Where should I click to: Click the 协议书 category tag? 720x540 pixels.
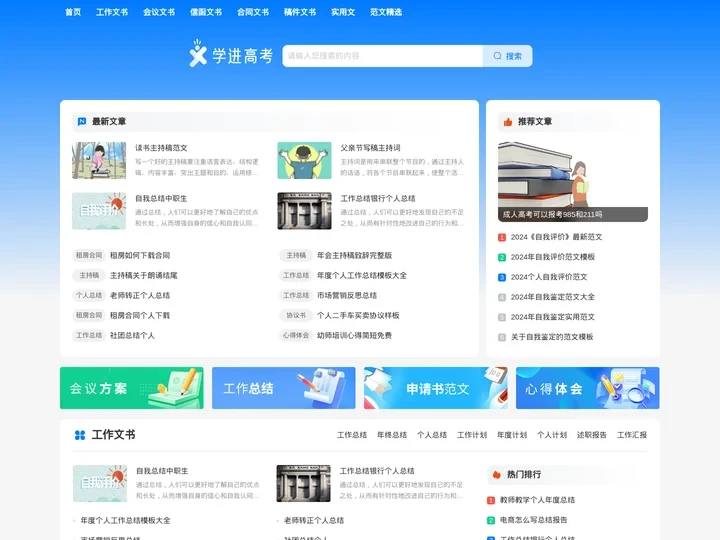(x=296, y=315)
